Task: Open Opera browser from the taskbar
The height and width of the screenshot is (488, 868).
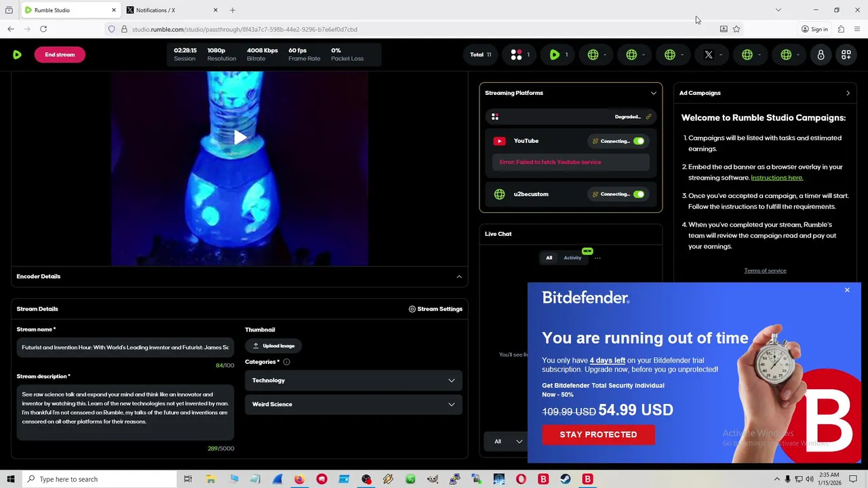Action: coord(521,479)
